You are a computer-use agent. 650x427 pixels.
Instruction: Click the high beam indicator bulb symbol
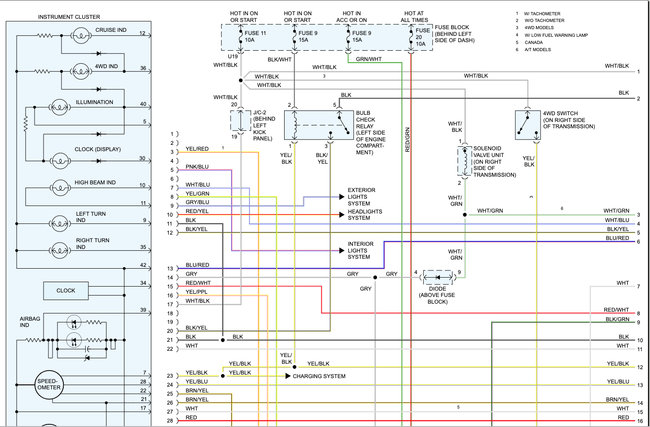(60, 188)
